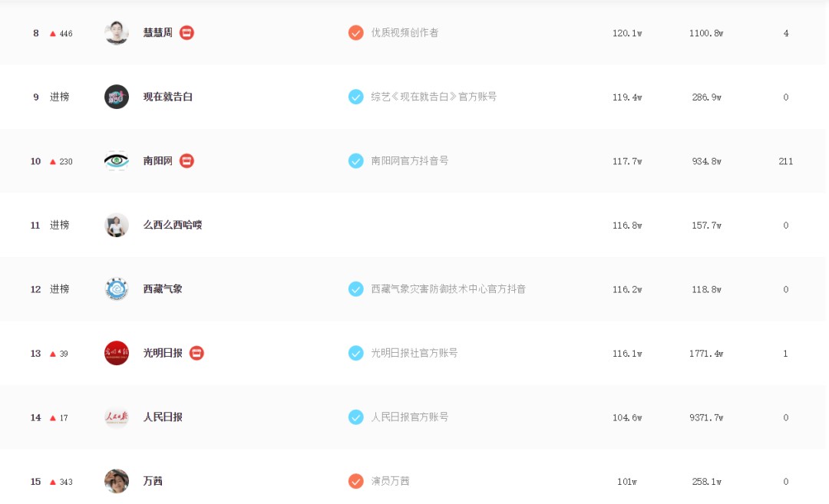Click the red shop badge beside 南阳网
Image resolution: width=829 pixels, height=504 pixels.
tap(187, 160)
